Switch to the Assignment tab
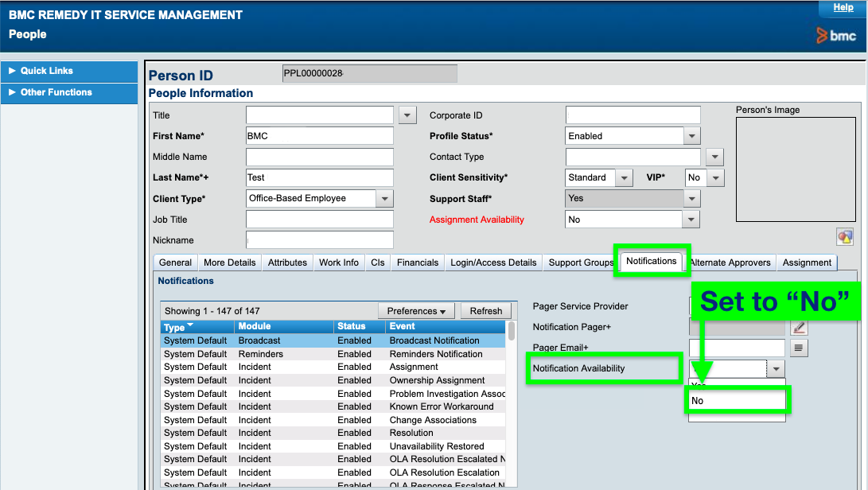 807,262
